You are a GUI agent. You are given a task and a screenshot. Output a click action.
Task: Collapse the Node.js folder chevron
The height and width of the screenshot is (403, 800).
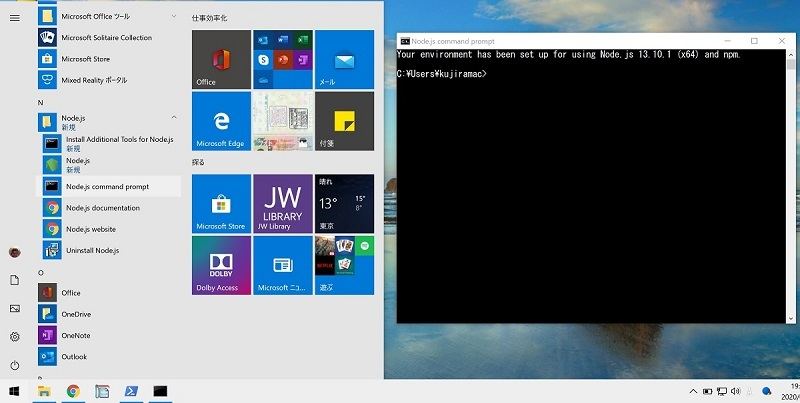coord(173,117)
